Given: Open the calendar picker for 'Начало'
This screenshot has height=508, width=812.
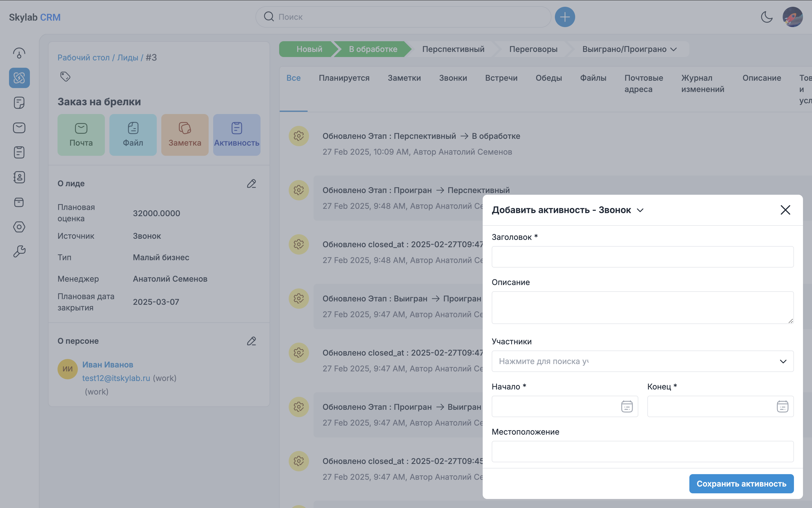Looking at the screenshot, I should tap(627, 406).
